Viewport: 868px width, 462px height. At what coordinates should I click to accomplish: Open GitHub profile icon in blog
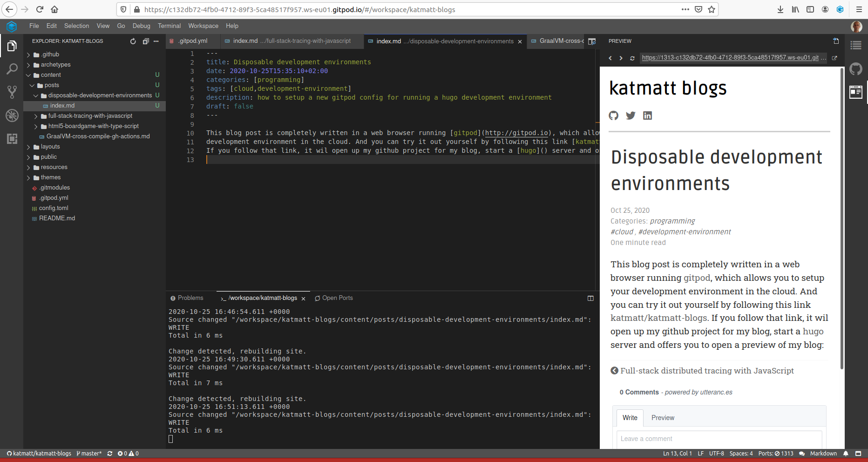pos(614,115)
